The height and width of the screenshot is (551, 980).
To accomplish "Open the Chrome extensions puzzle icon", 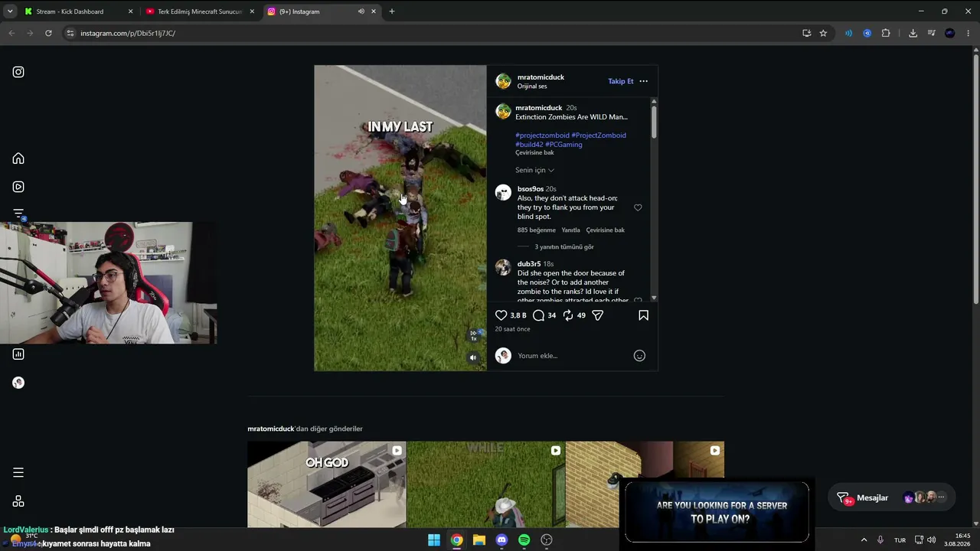I will coord(886,33).
